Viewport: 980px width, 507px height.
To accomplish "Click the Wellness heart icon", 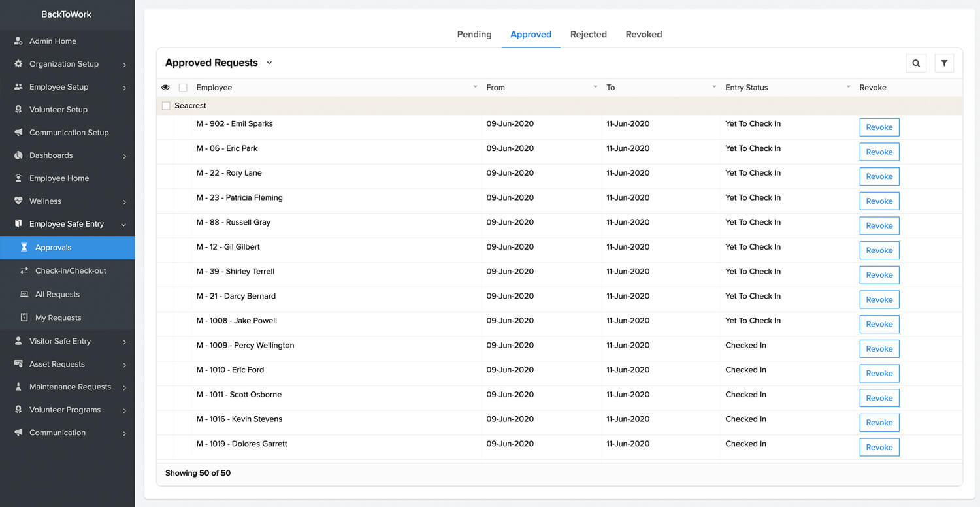I will click(x=18, y=201).
